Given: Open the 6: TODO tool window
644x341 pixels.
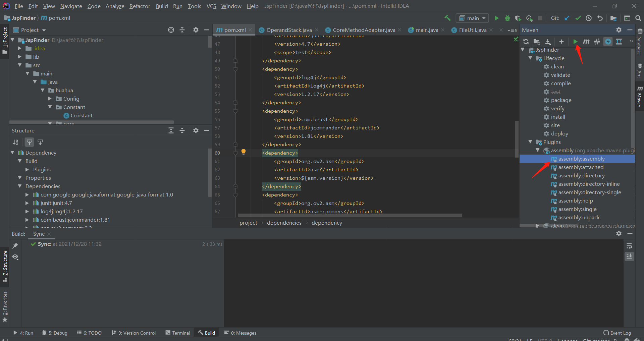Looking at the screenshot, I should 89,333.
